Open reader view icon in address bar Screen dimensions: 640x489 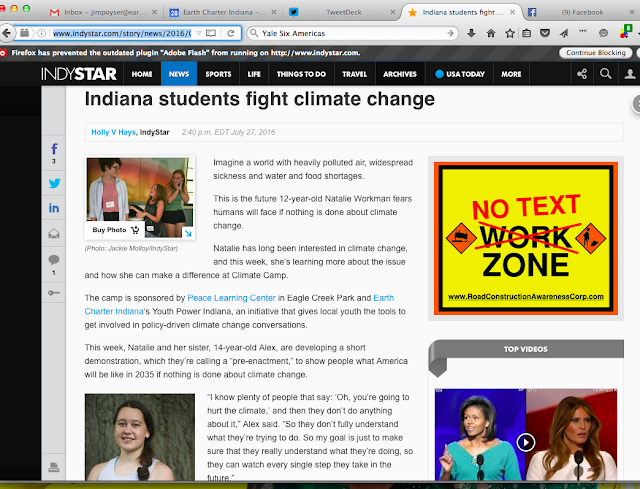click(211, 33)
